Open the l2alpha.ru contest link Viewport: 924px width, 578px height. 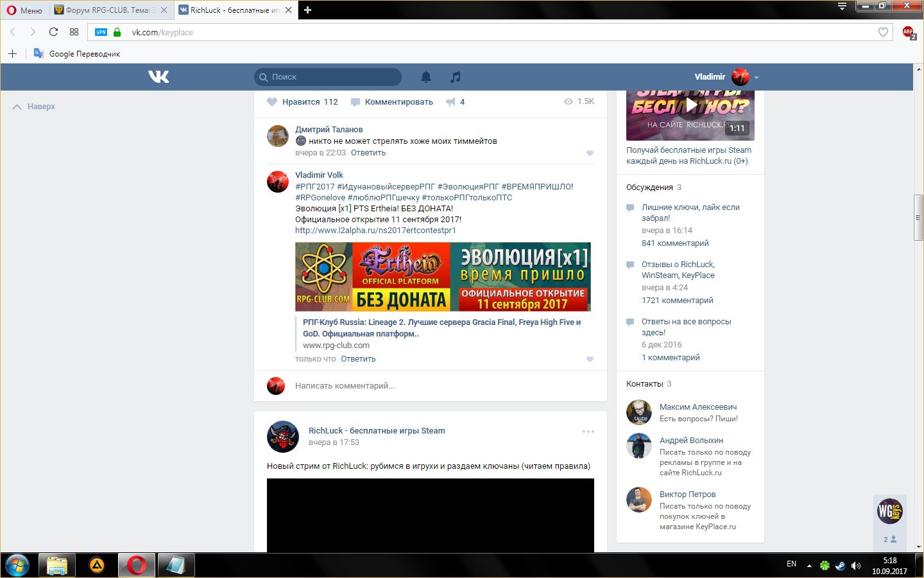375,230
